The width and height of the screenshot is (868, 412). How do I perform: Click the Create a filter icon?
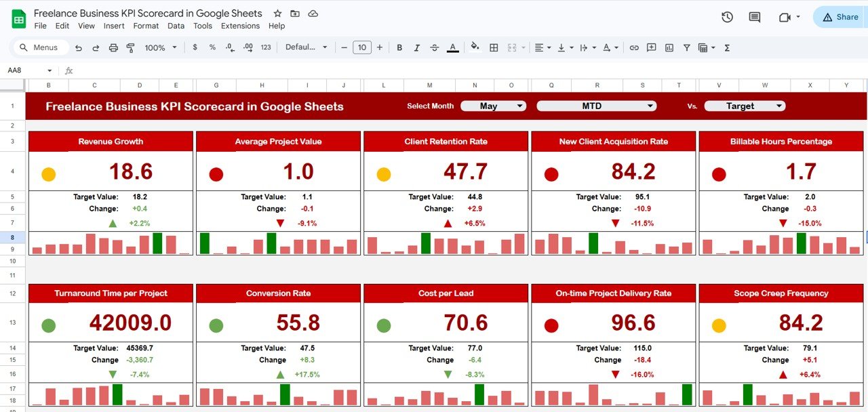pyautogui.click(x=686, y=47)
